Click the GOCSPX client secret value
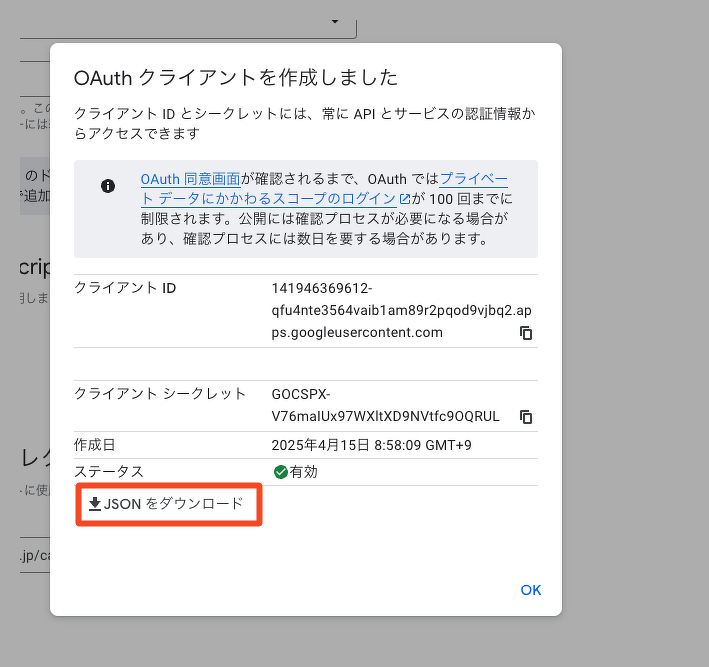The height and width of the screenshot is (667, 709). (x=384, y=405)
